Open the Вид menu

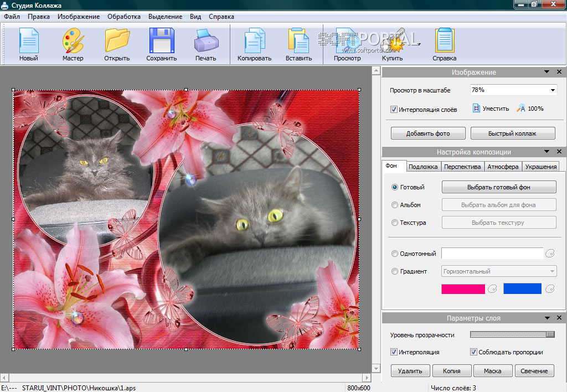coord(195,17)
